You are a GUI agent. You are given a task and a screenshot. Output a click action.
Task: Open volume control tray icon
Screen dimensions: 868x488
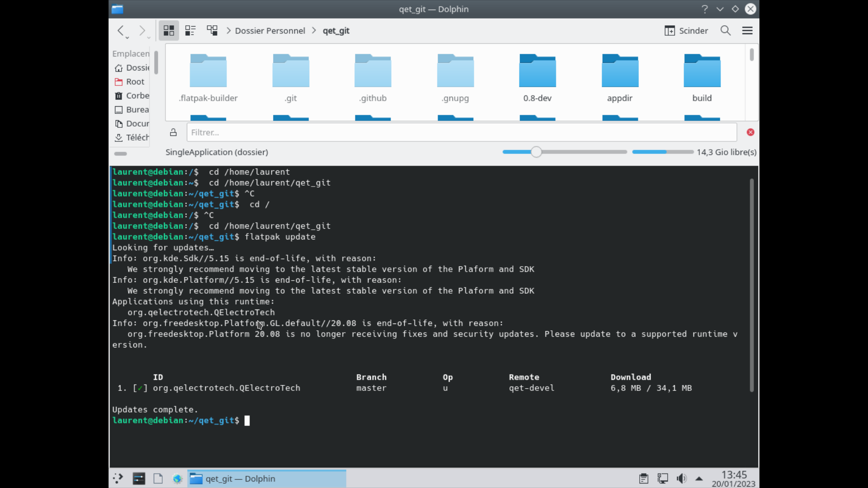point(682,479)
